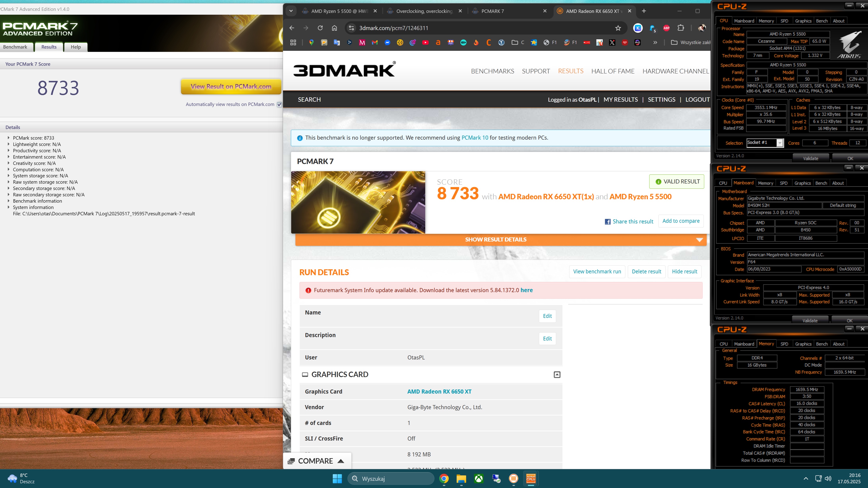Open the Gmail bookmark icon
Screen dimensions: 868x488
pyautogui.click(x=375, y=42)
